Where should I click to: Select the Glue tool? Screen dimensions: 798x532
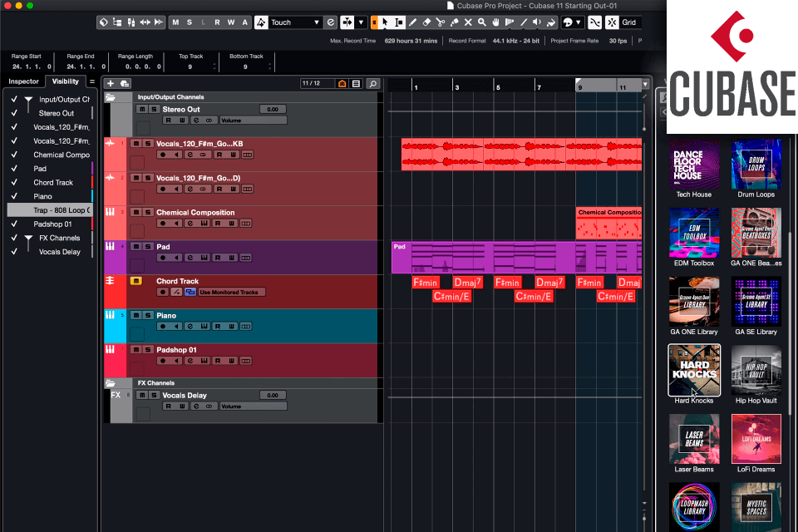pos(454,22)
